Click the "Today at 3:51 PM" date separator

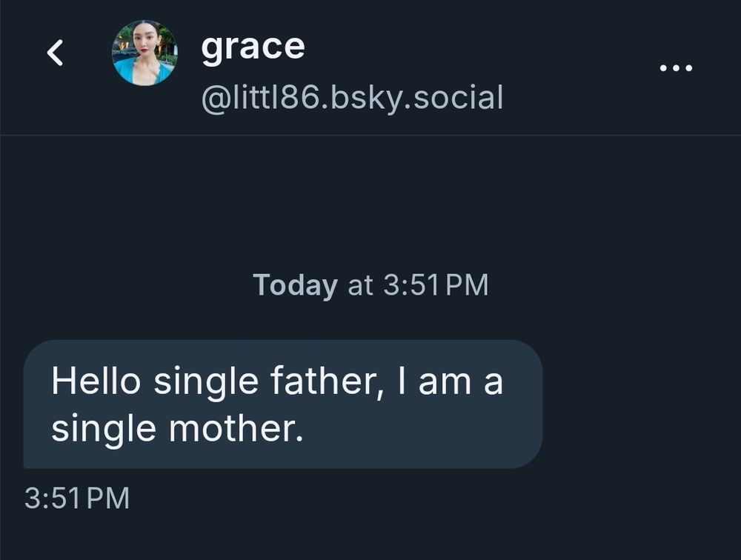pyautogui.click(x=370, y=285)
